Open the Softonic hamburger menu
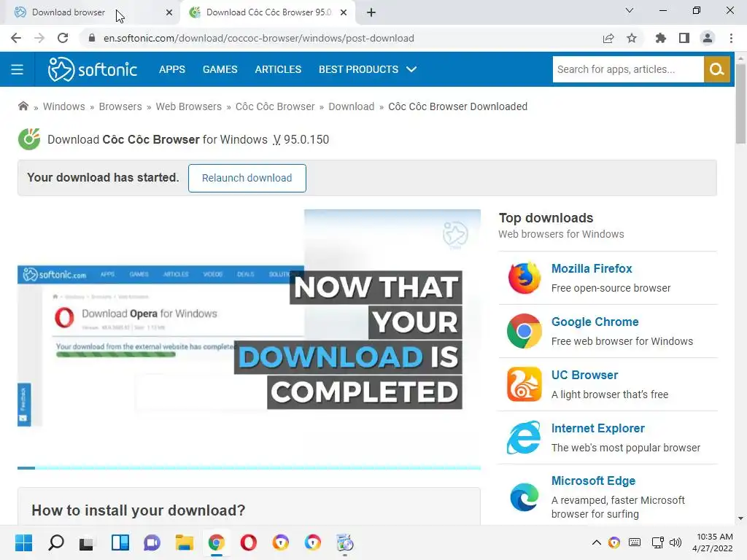Screen dimensions: 747x560 coord(18,69)
